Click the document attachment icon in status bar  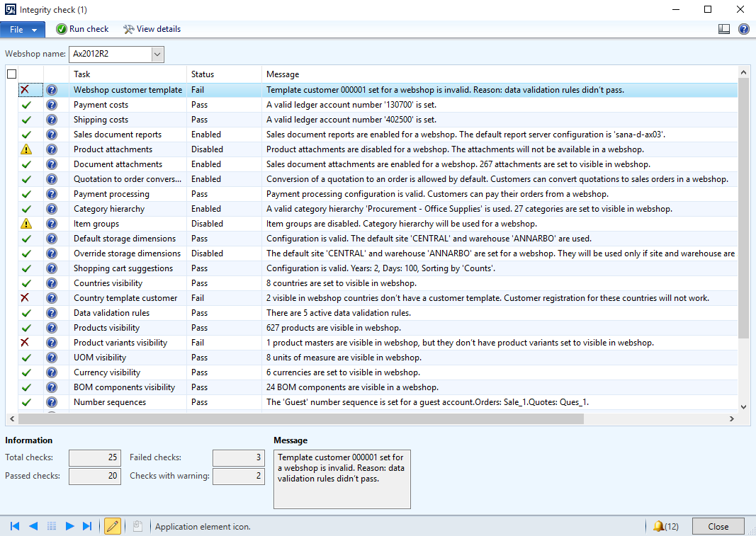point(137,526)
